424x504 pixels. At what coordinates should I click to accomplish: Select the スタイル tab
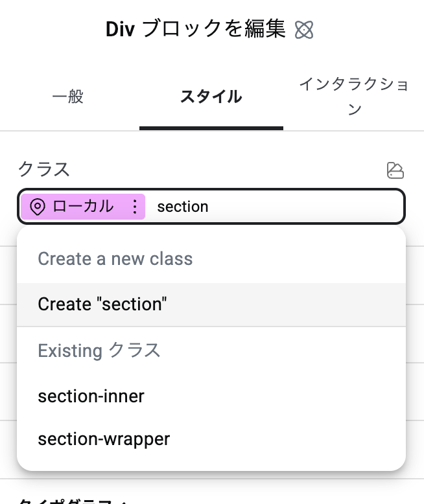pos(211,97)
